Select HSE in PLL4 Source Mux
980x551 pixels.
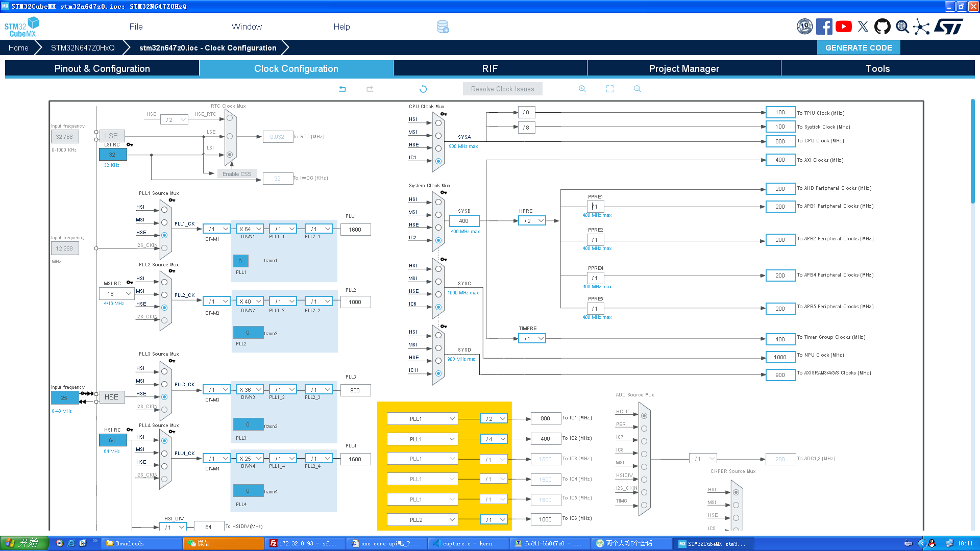[x=164, y=466]
